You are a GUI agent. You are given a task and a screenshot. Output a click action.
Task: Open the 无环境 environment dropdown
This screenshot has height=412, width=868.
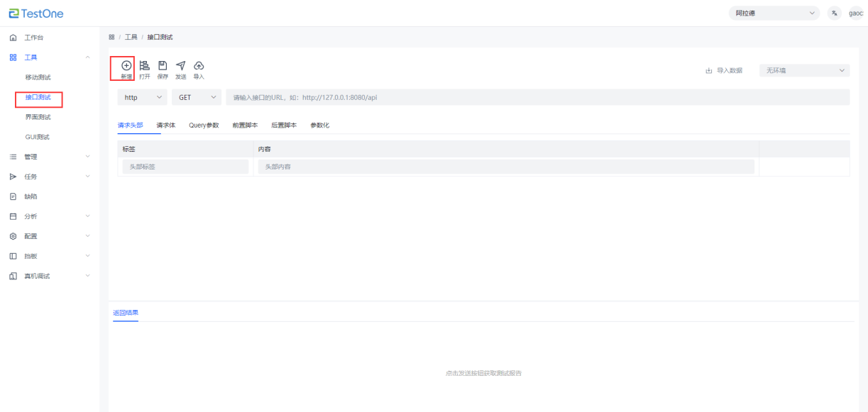point(804,70)
